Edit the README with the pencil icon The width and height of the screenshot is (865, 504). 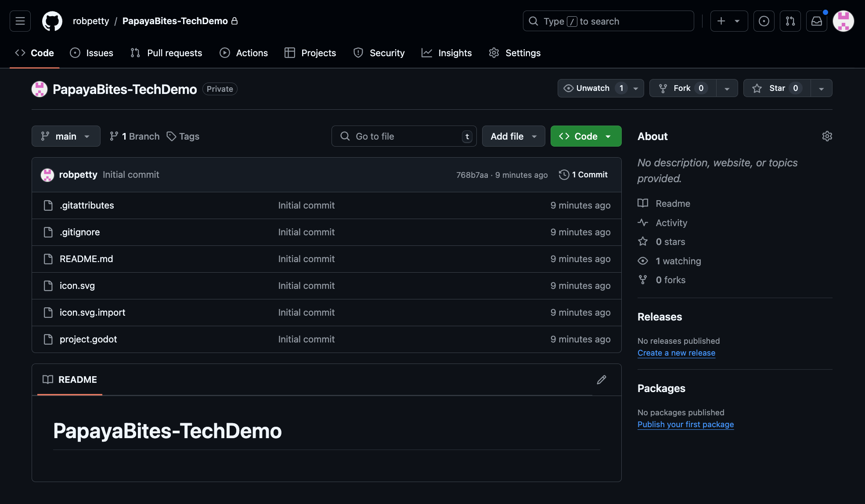tap(602, 380)
